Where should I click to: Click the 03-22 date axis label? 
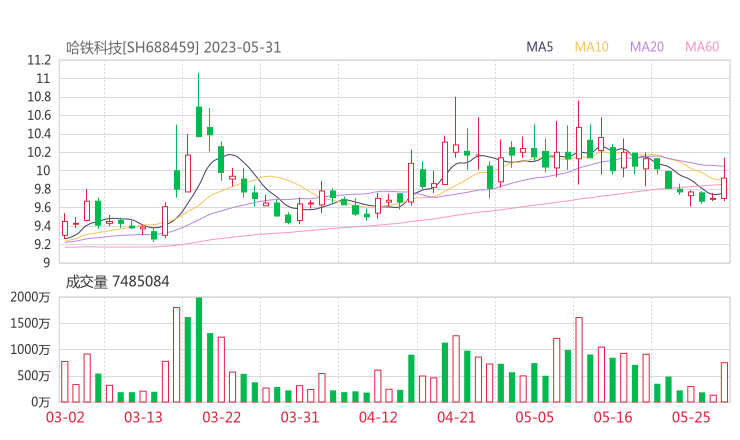click(x=221, y=417)
